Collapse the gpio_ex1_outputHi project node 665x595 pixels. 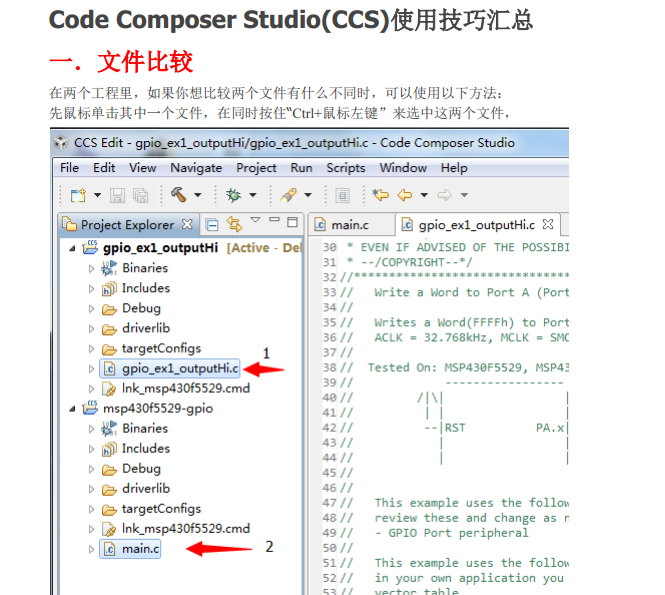(72, 249)
